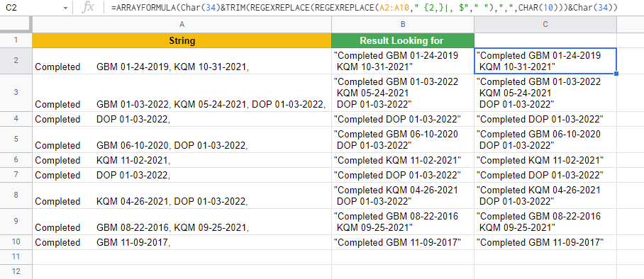This screenshot has height=279, width=644.
Task: Select column A header
Action: click(182, 25)
